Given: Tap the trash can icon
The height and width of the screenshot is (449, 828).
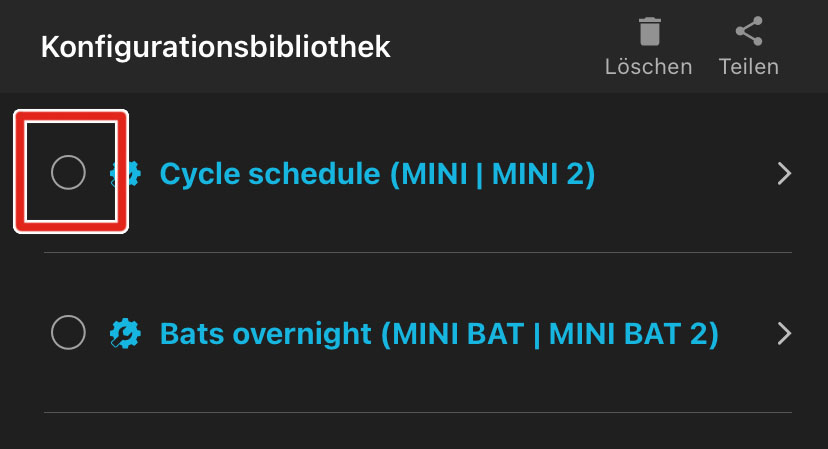Looking at the screenshot, I should (x=649, y=33).
